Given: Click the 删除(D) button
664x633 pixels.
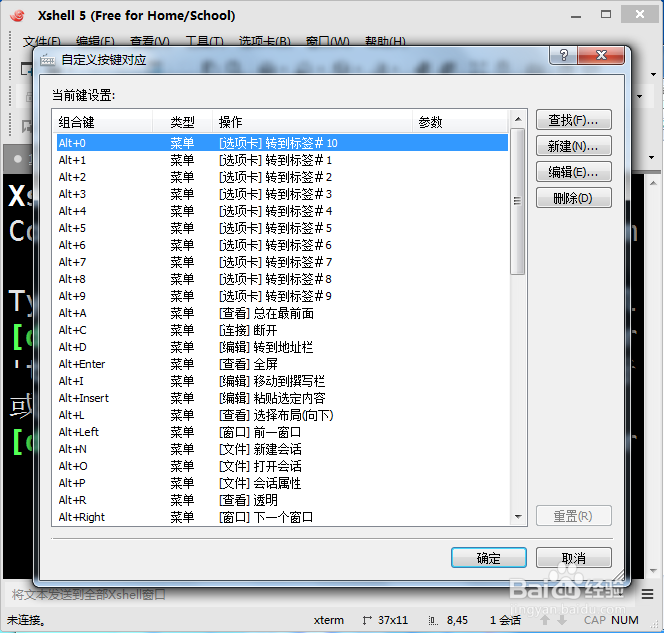Looking at the screenshot, I should 573,198.
